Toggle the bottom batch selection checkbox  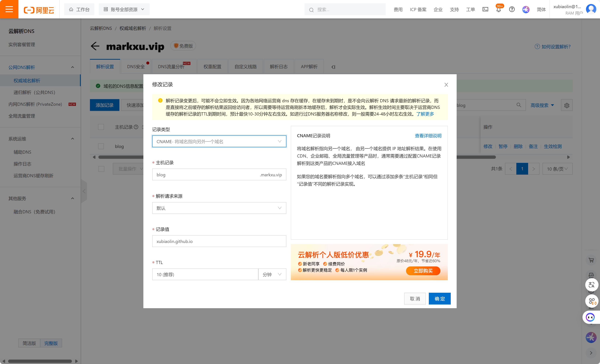coord(101,169)
